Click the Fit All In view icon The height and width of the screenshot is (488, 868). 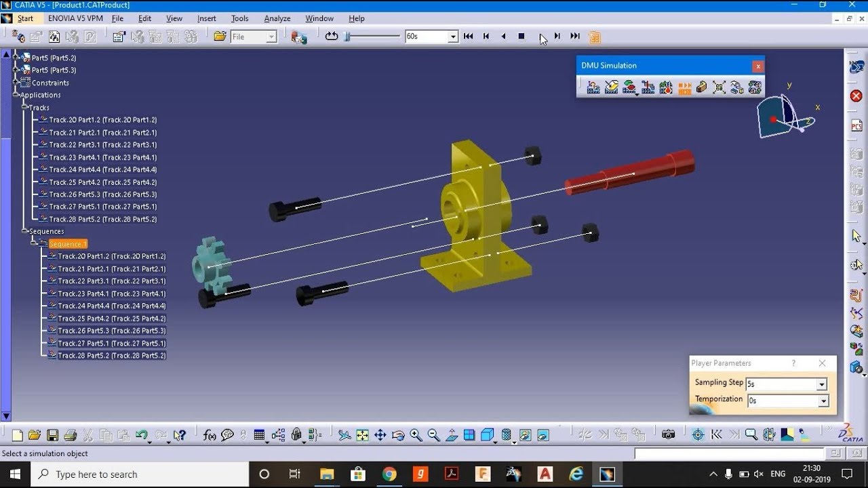pyautogui.click(x=363, y=435)
